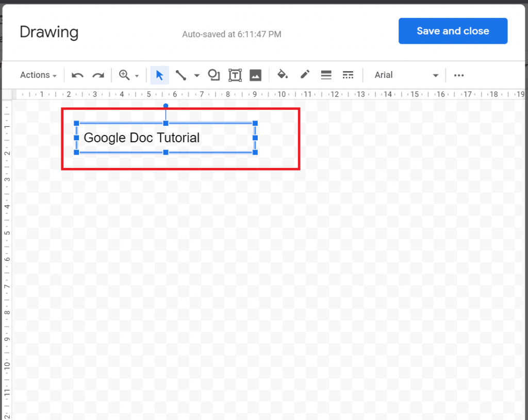Click the bottom-middle handle of text box
Viewport: 528px width, 420px height.
(x=166, y=153)
